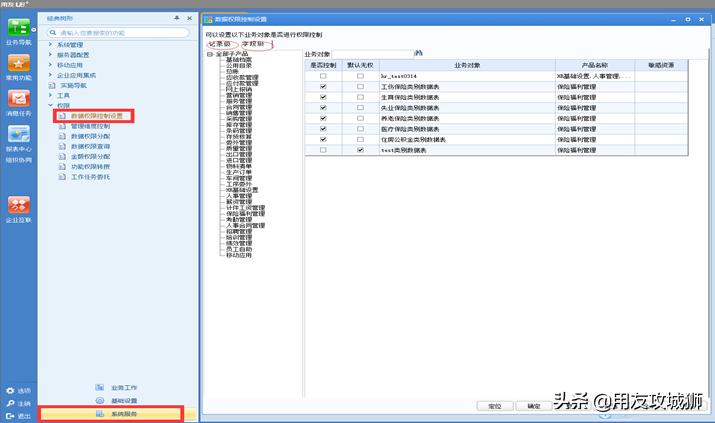The image size is (715, 423).
Task: Uncheck 是否控制 for 养老保险类别数据表
Action: pyautogui.click(x=323, y=118)
